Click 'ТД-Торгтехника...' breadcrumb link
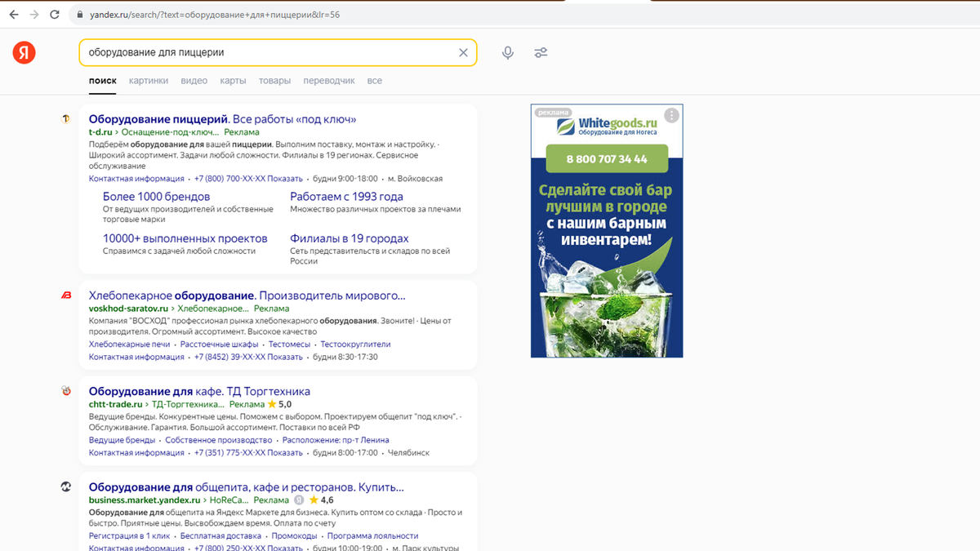980x551 pixels. tap(189, 404)
